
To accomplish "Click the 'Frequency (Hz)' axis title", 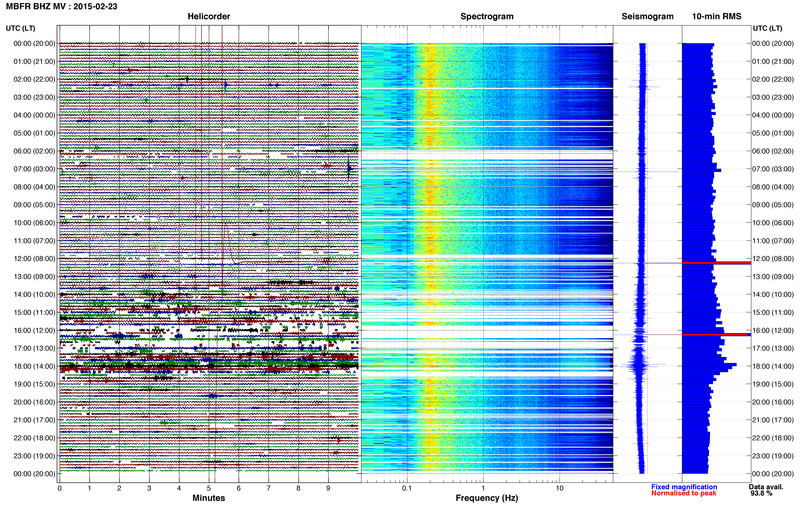I will click(487, 498).
